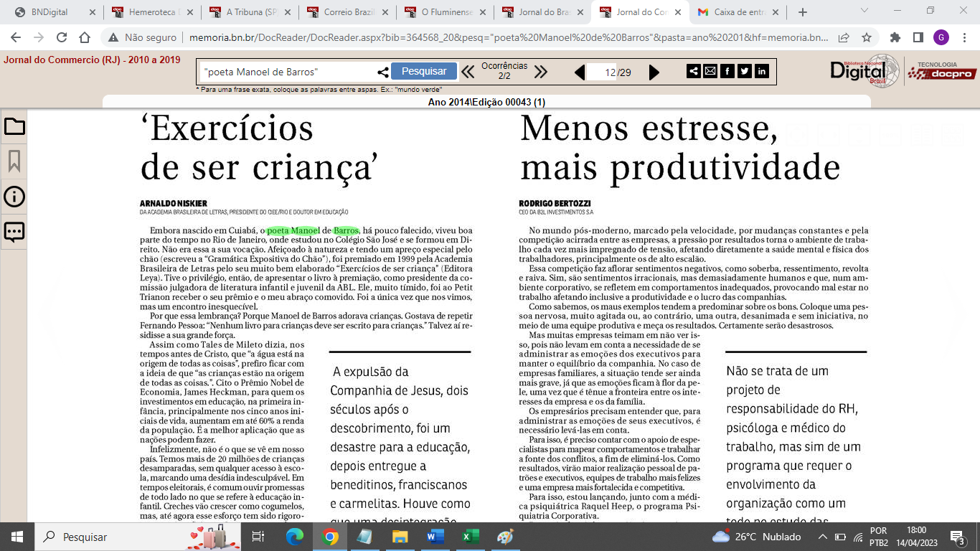
Task: Click the Pesquisar search button
Action: click(x=424, y=71)
